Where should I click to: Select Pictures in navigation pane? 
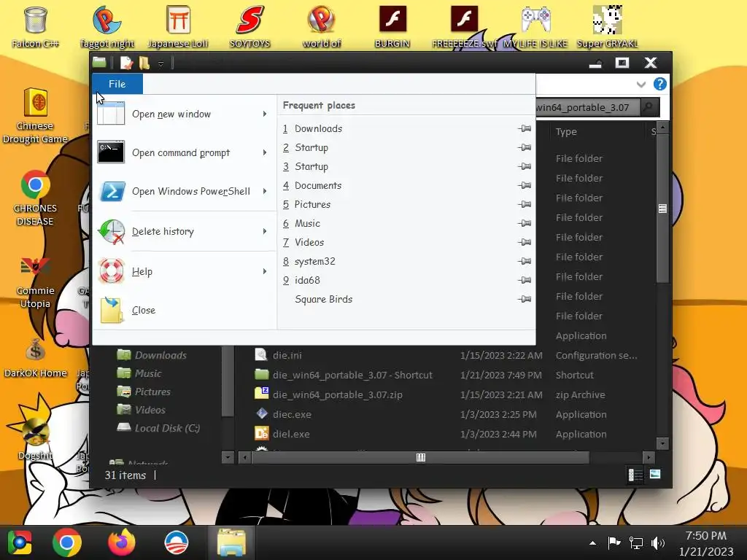144,392
